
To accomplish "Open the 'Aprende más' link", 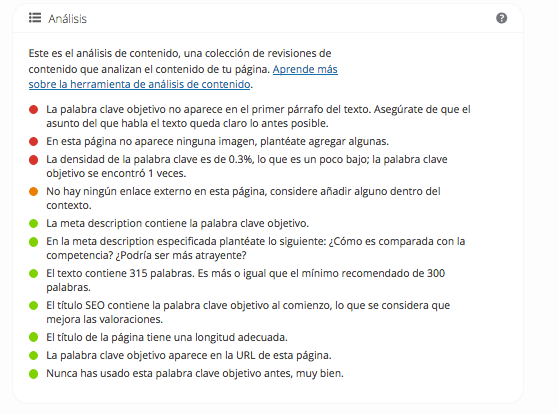I will [x=305, y=69].
